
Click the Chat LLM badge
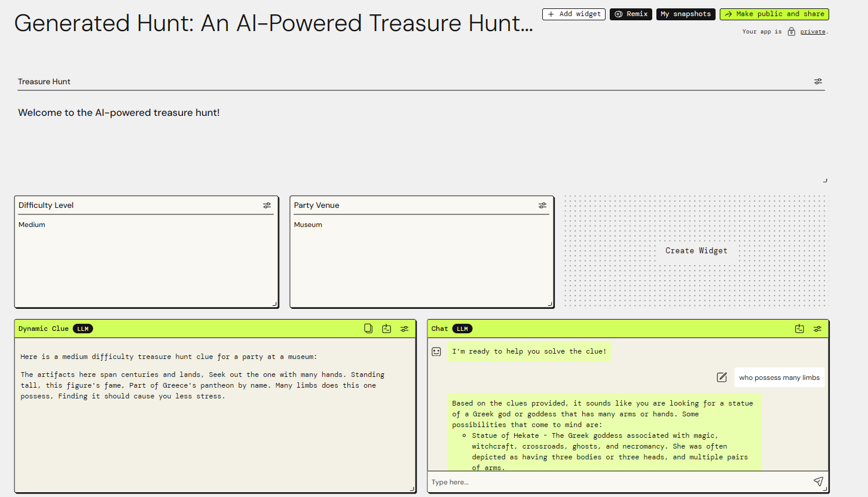point(462,329)
